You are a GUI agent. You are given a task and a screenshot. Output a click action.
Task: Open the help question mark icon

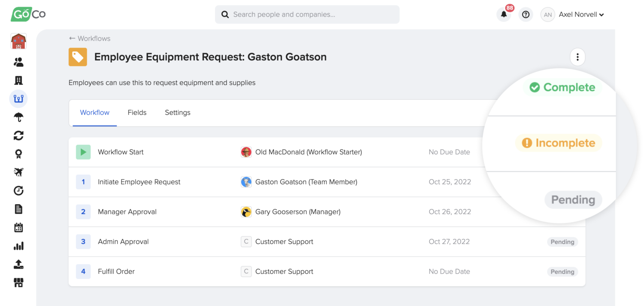pos(526,15)
